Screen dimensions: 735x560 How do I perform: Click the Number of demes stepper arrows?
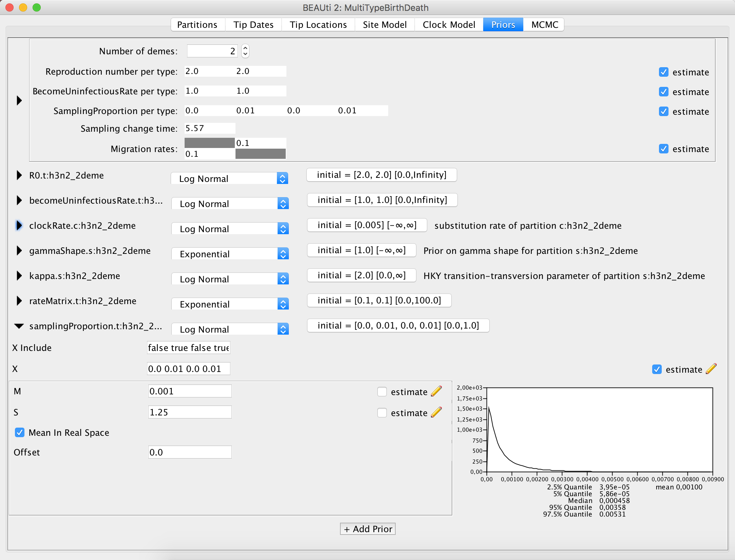(245, 51)
